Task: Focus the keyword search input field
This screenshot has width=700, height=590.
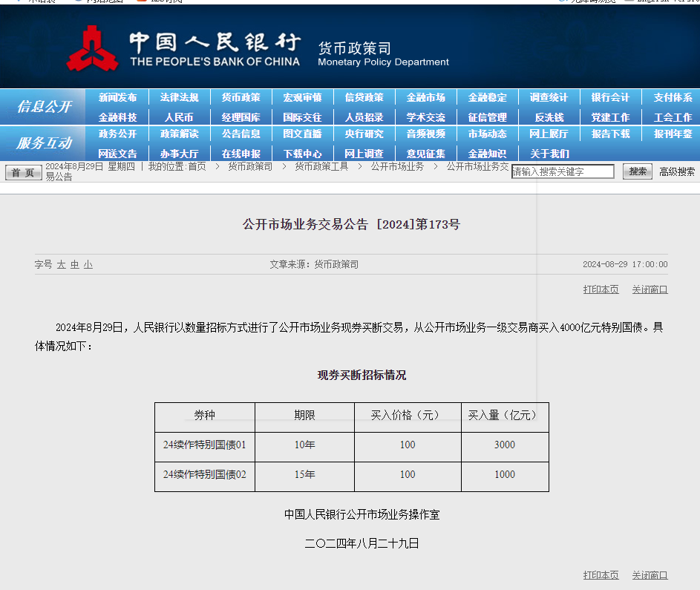Action: 563,171
